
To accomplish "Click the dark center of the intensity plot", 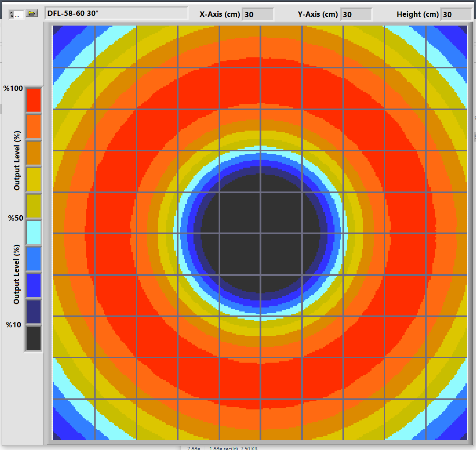I will click(260, 233).
